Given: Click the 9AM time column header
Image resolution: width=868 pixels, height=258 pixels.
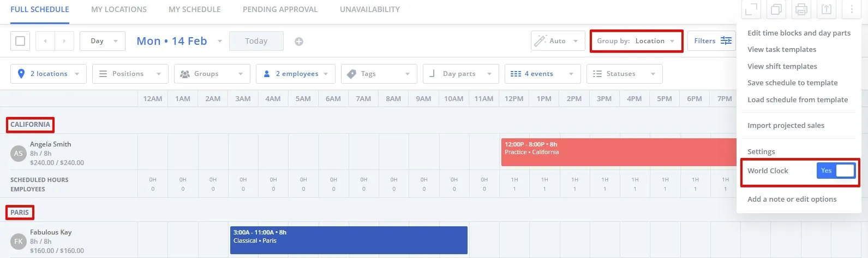Looking at the screenshot, I should pyautogui.click(x=423, y=99).
